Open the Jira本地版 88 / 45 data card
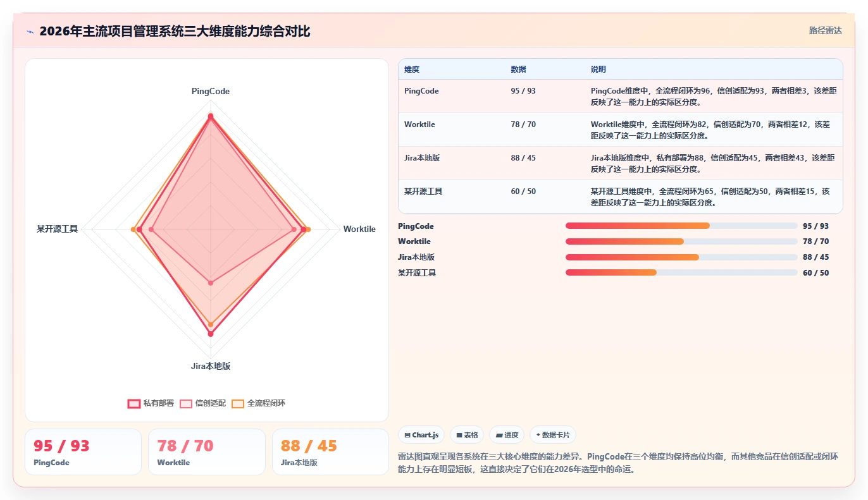Viewport: 868px width, 500px height. [x=330, y=452]
